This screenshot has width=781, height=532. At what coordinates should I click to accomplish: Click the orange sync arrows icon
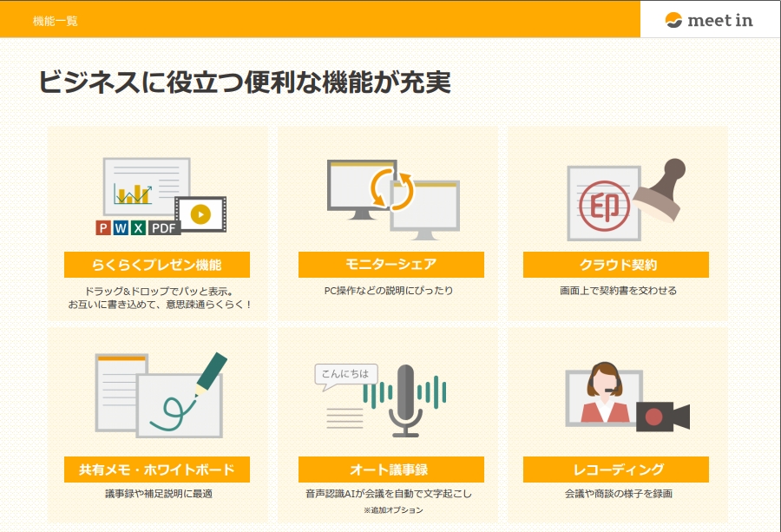[391, 189]
